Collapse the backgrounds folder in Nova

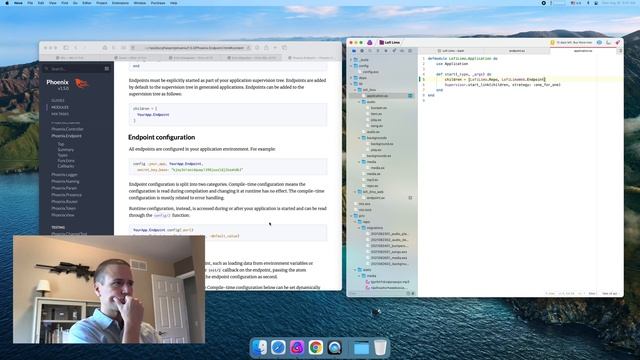pos(359,138)
